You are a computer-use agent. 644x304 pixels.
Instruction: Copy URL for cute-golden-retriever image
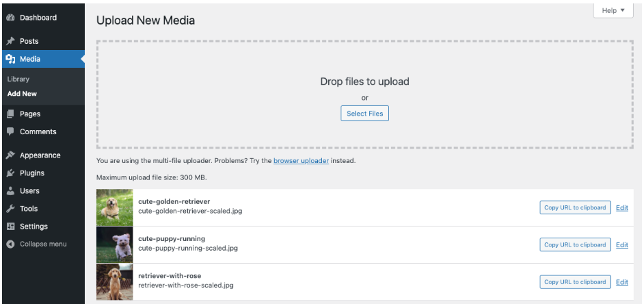(574, 208)
